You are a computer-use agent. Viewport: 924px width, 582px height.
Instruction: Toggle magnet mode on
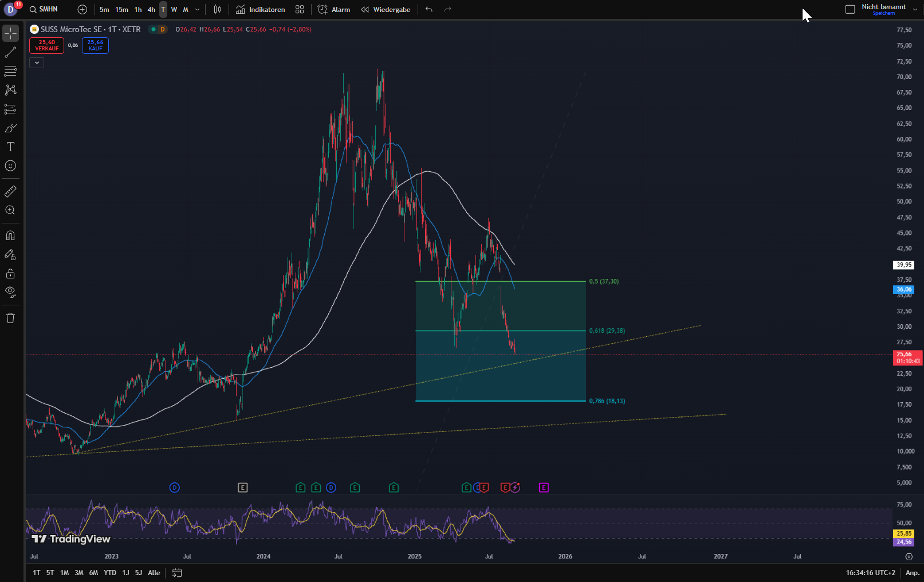10,235
